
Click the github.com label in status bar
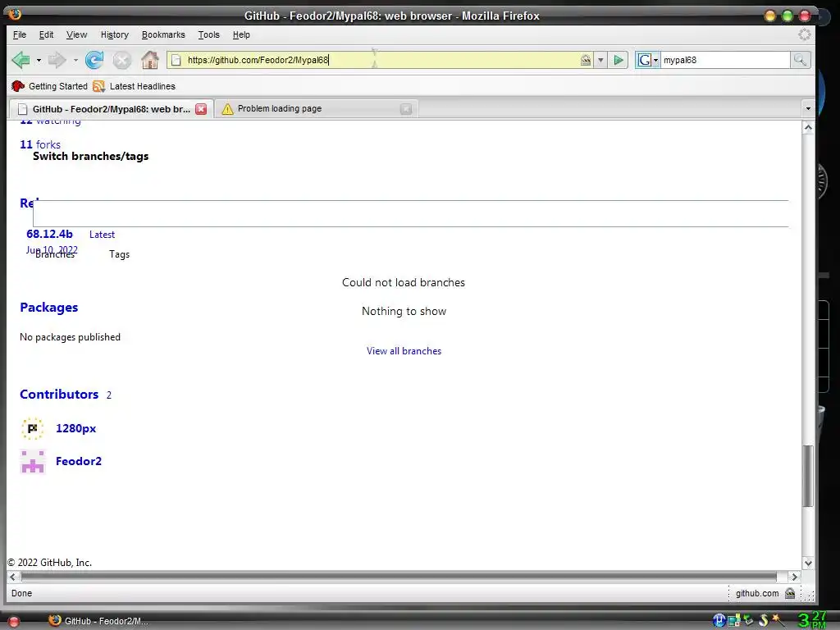pos(757,593)
